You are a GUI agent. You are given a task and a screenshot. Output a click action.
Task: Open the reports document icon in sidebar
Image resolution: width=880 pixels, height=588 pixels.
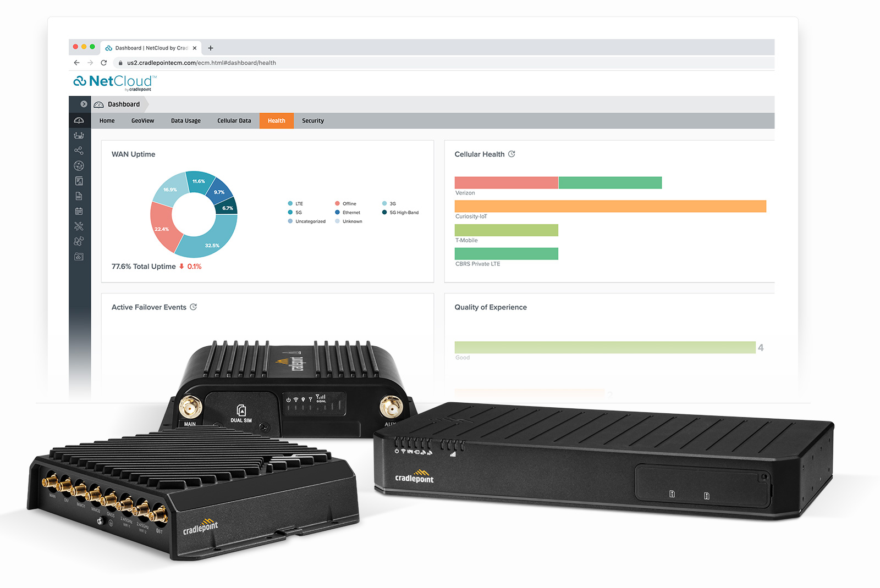pyautogui.click(x=79, y=195)
